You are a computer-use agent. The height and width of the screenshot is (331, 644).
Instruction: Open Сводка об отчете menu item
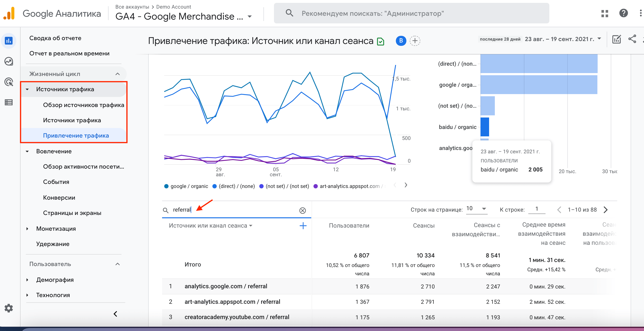pos(55,38)
